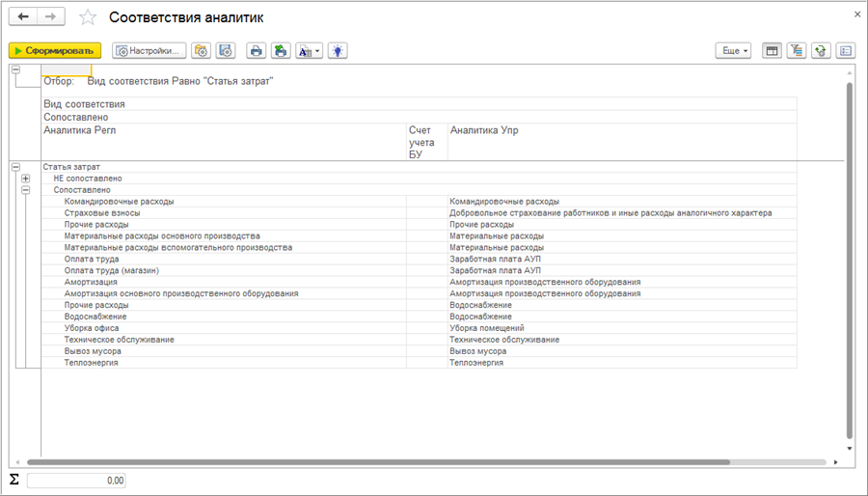Collapse the "Статья затрат" top group

(15, 167)
